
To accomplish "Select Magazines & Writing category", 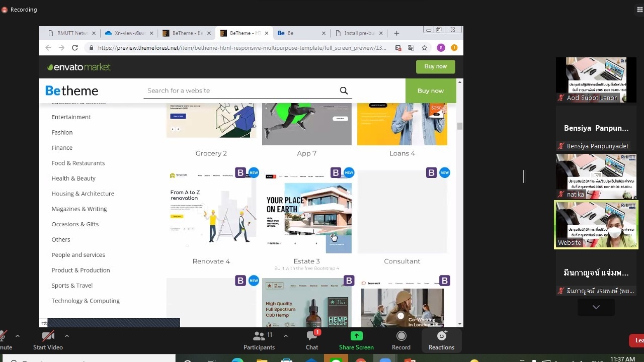I will pos(79,209).
